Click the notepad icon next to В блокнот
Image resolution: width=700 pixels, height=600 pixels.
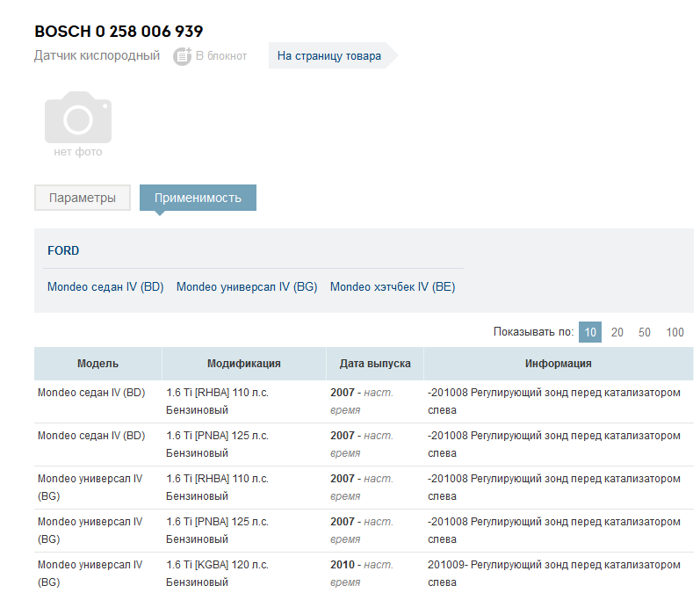click(182, 56)
